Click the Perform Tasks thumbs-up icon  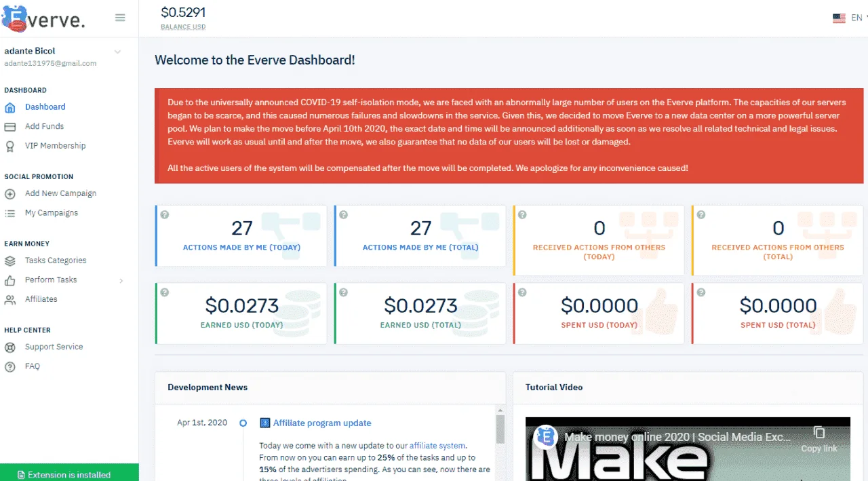(x=10, y=280)
